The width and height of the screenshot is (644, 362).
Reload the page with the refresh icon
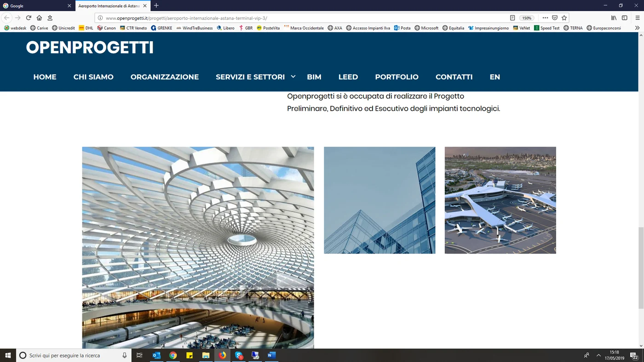point(29,18)
